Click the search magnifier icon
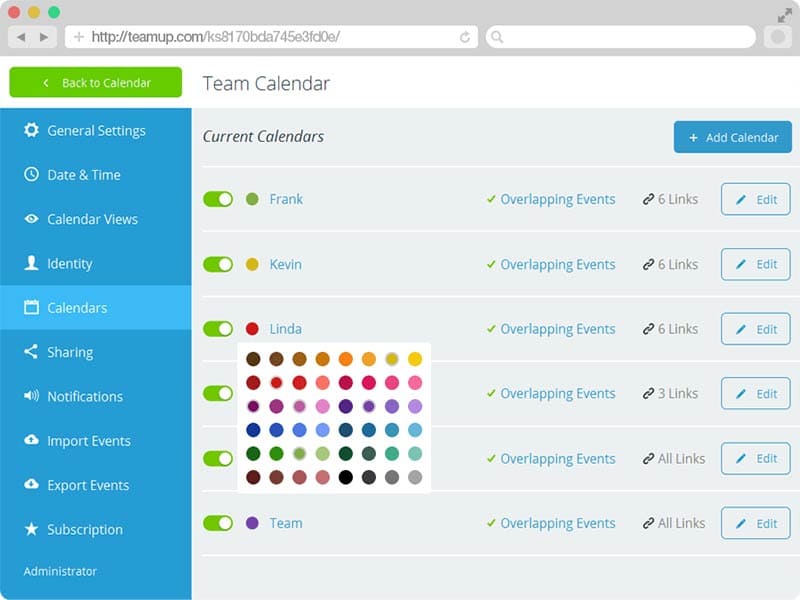This screenshot has width=800, height=600. (497, 37)
